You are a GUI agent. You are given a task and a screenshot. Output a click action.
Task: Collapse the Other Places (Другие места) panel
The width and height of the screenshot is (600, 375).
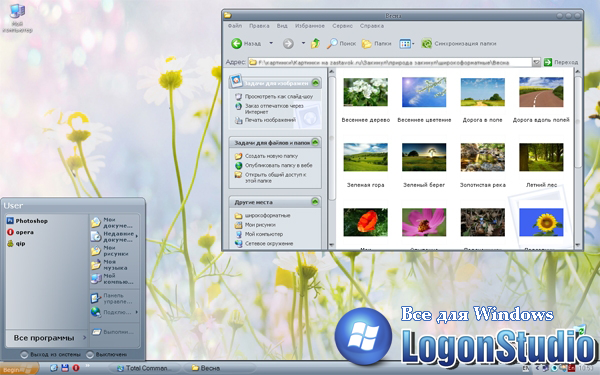(x=315, y=202)
